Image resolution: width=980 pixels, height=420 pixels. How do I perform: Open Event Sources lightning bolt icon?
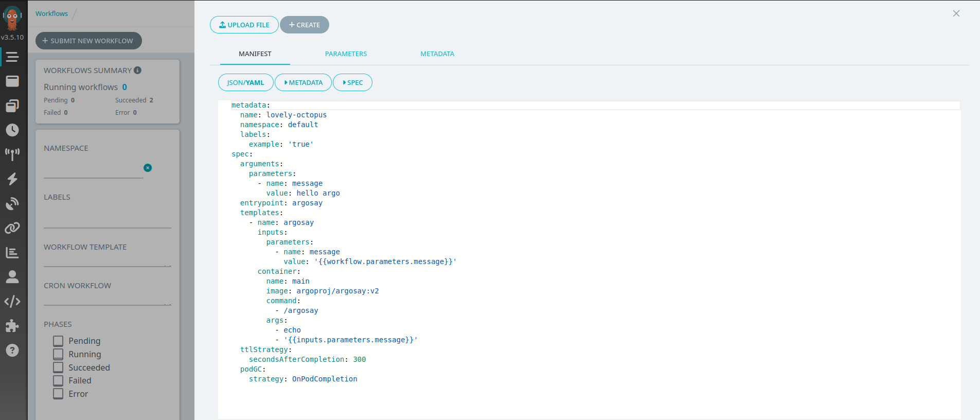(x=12, y=179)
